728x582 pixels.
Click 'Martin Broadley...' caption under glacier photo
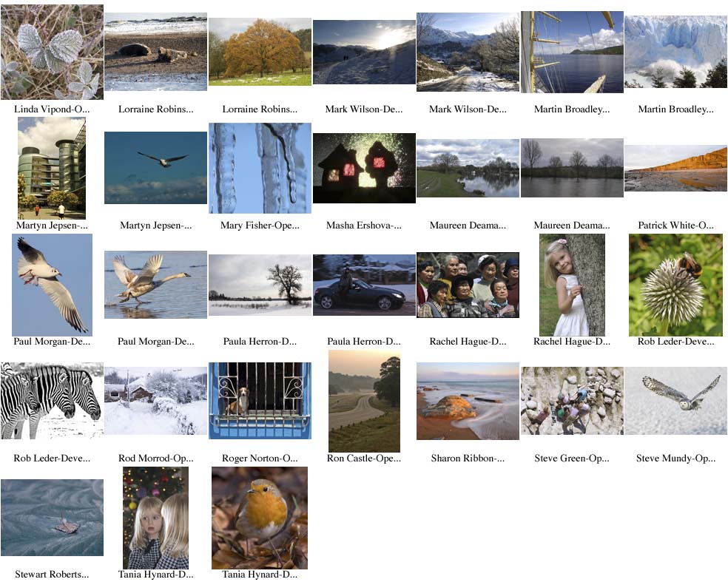coord(676,109)
